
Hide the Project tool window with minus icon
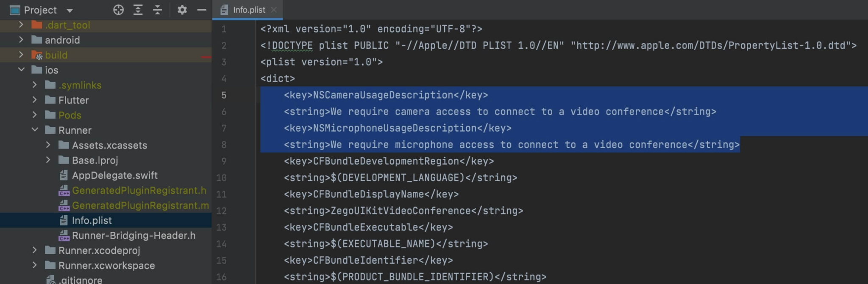click(x=201, y=10)
